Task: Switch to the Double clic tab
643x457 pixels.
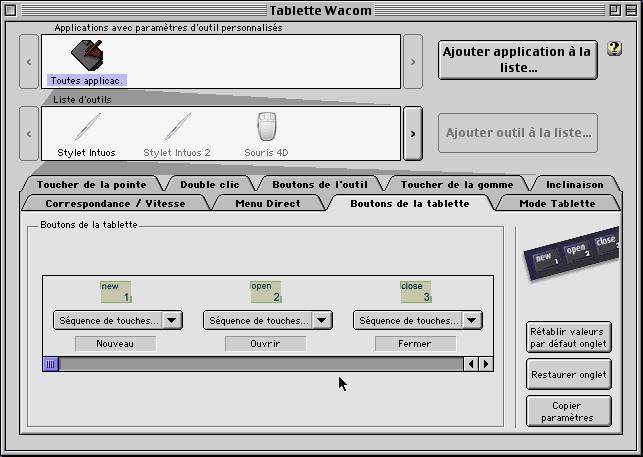Action: click(210, 185)
